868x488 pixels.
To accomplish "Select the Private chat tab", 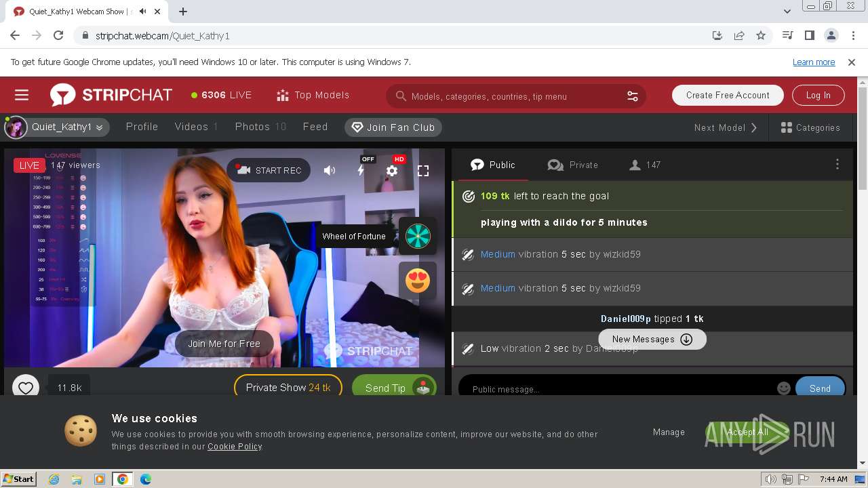I will pos(573,165).
